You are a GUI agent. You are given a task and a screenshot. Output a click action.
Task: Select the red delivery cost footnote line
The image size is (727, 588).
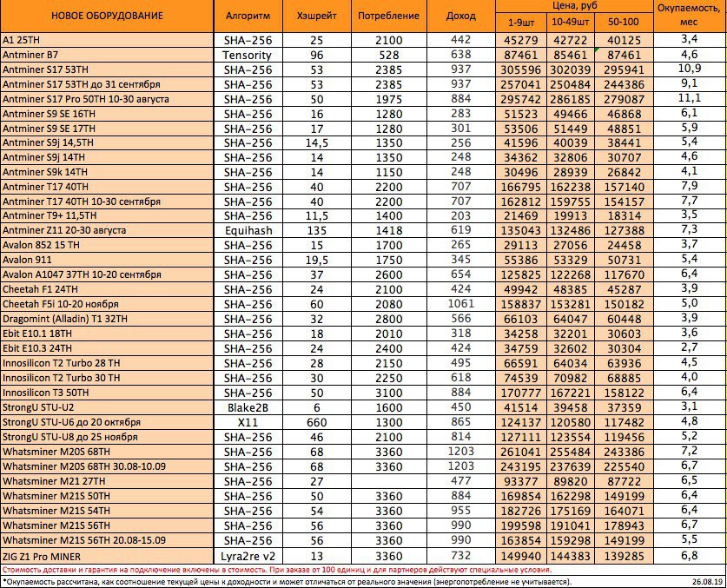tap(277, 570)
